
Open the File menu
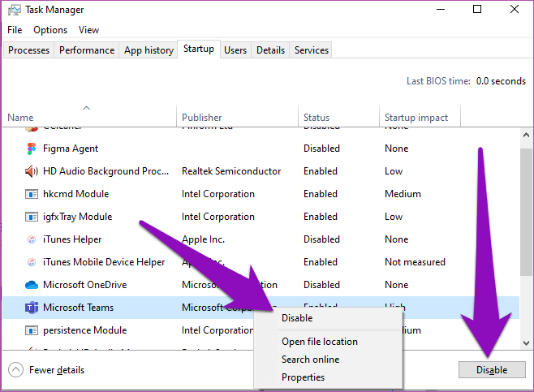[15, 30]
